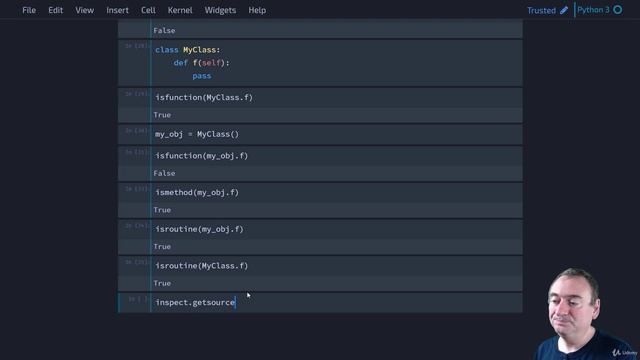Open the Insert menu
640x360 pixels.
118,10
